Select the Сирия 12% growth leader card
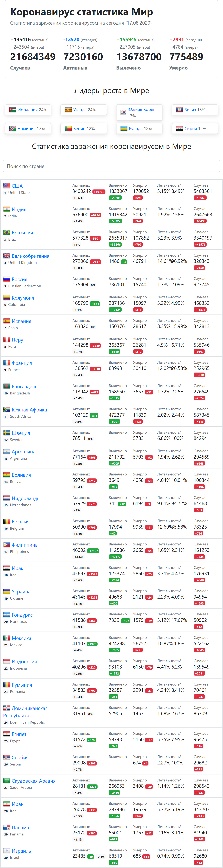Image resolution: width=223 pixels, height=868 pixels. click(195, 129)
